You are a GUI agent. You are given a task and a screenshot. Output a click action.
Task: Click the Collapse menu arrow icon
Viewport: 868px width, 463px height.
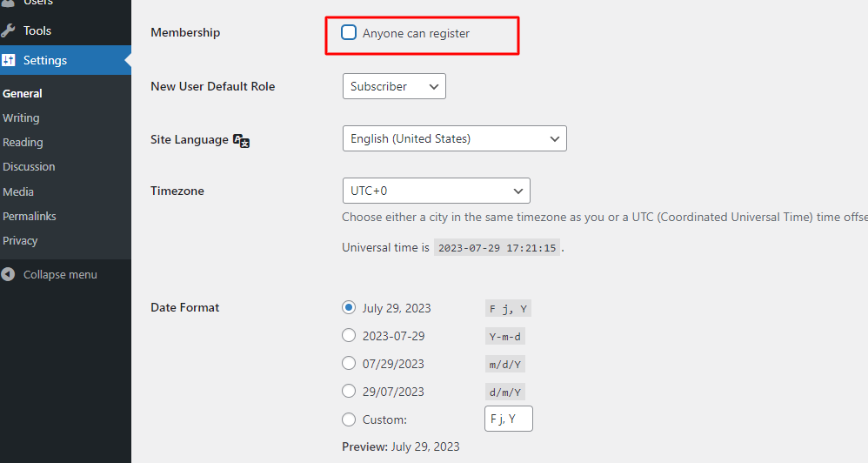(8, 274)
